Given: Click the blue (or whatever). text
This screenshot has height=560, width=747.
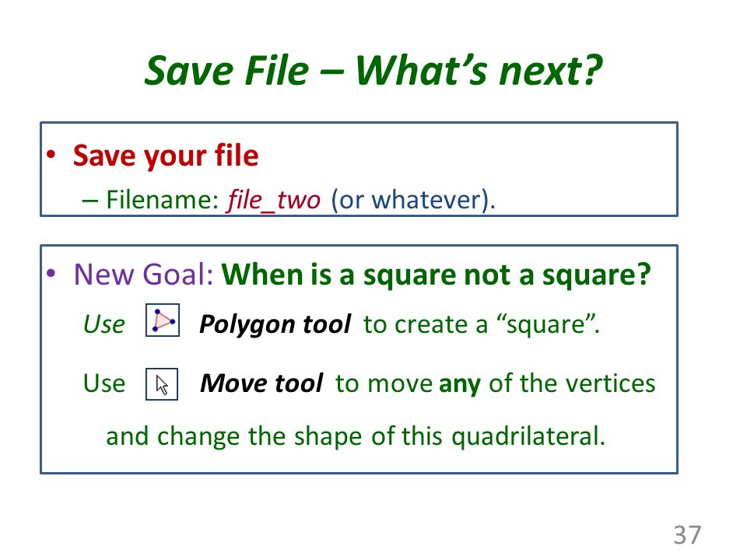Looking at the screenshot, I should (x=413, y=200).
